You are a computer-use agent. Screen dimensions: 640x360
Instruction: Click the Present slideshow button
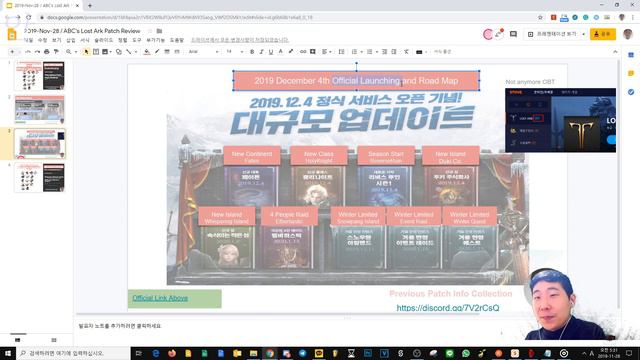(x=552, y=34)
